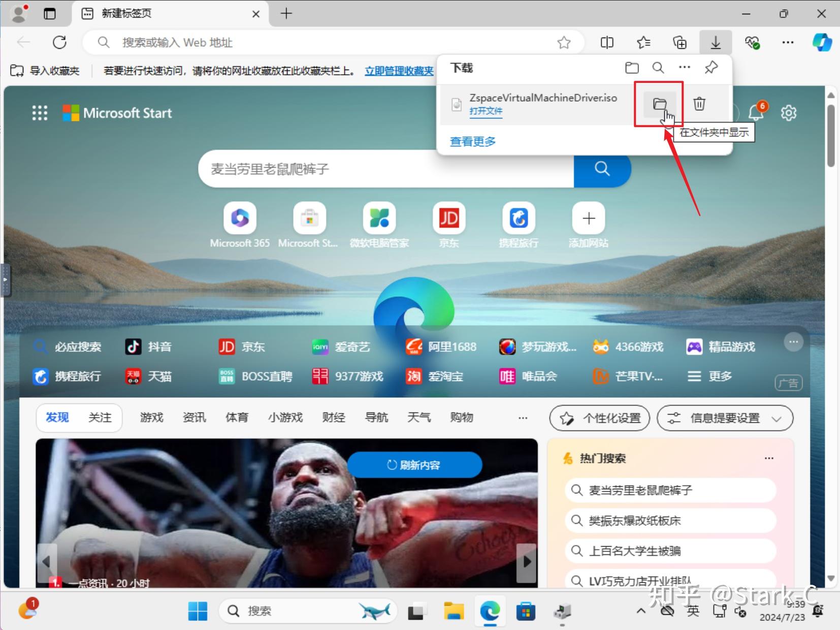This screenshot has height=630, width=840.
Task: Open Browser essentials heart icon
Action: click(752, 43)
